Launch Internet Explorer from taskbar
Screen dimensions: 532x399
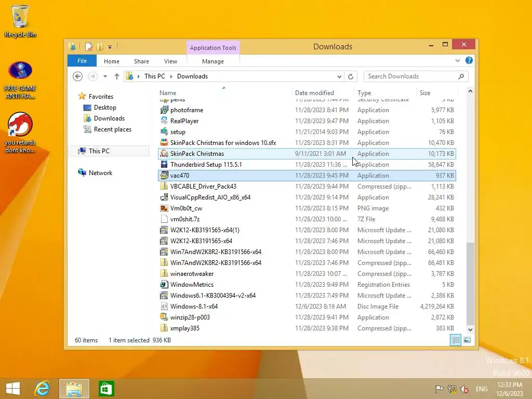pyautogui.click(x=43, y=389)
